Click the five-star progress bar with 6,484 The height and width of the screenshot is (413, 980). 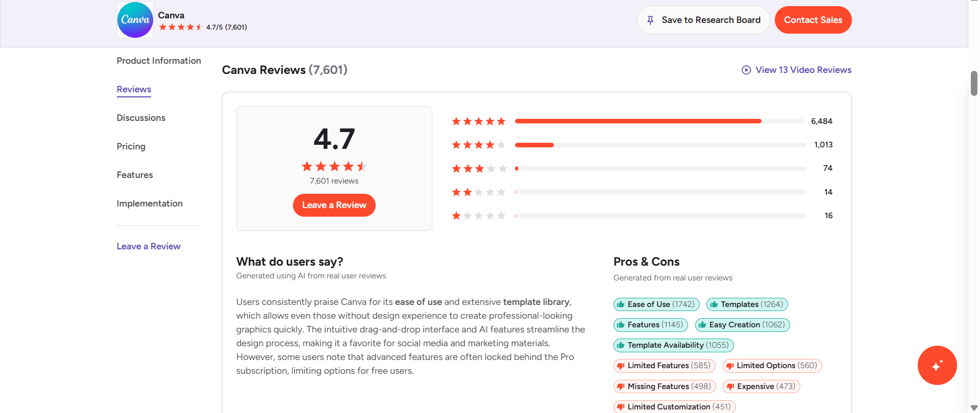[660, 121]
